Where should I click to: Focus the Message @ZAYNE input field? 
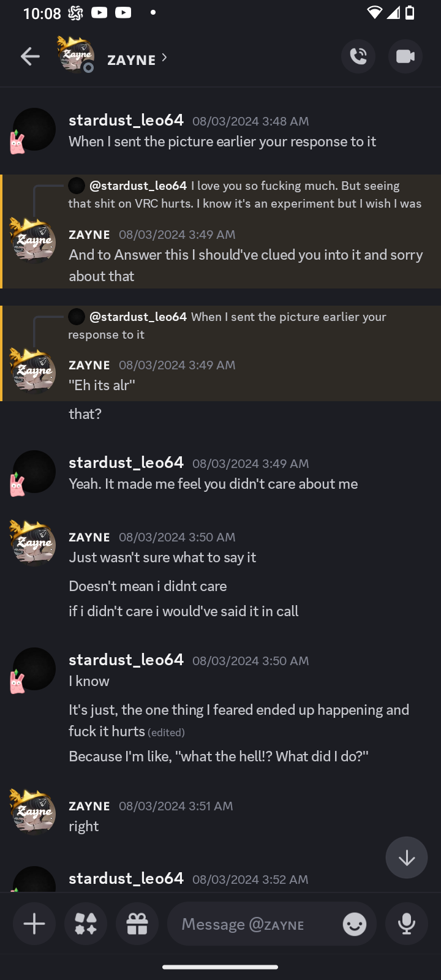point(257,924)
